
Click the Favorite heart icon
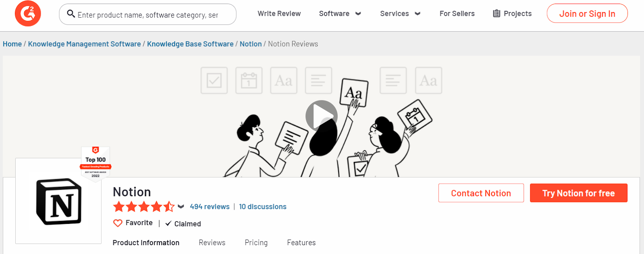click(118, 223)
